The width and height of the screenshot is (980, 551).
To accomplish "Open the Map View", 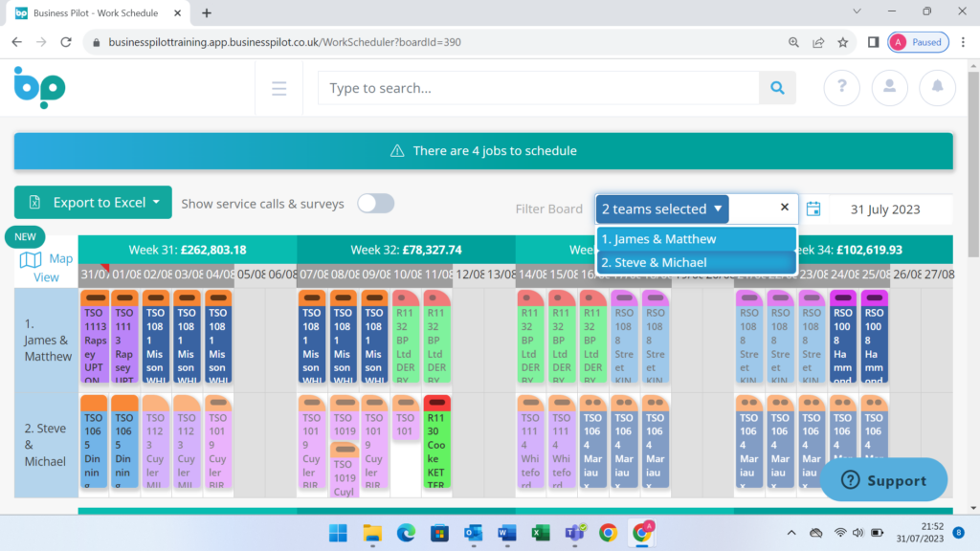I will point(44,258).
